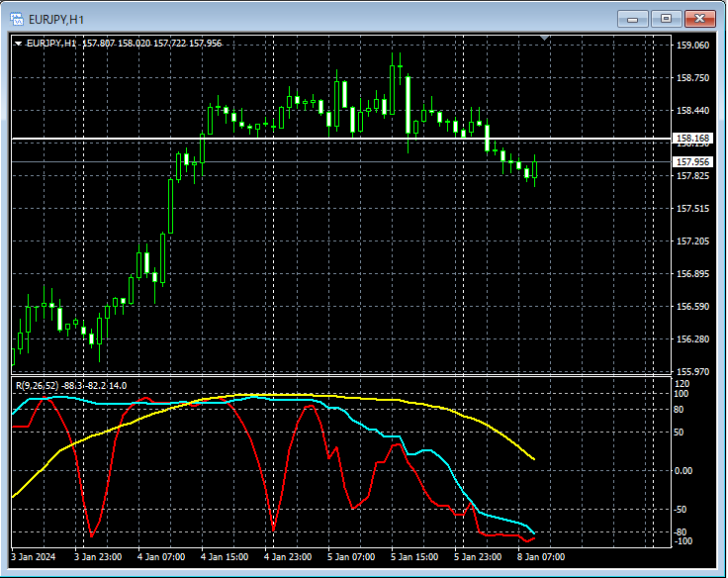
Task: Click the 156.280 price scale value
Action: click(692, 338)
